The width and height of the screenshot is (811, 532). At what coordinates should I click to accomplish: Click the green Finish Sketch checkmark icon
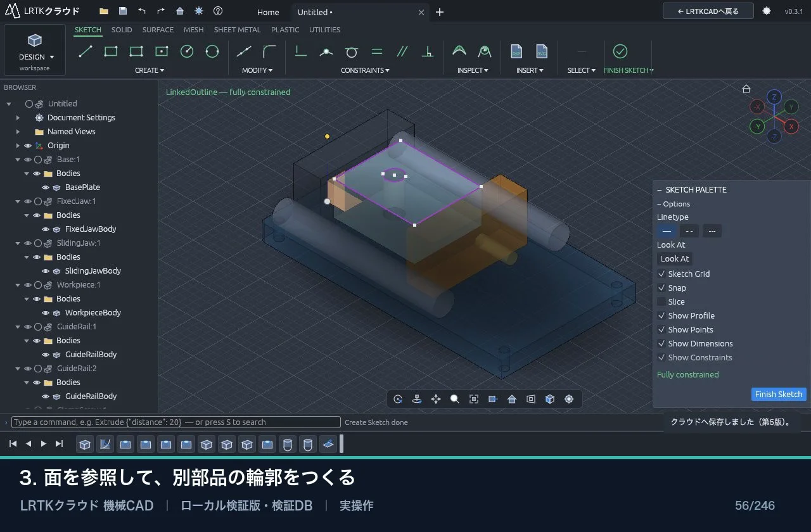click(x=620, y=52)
